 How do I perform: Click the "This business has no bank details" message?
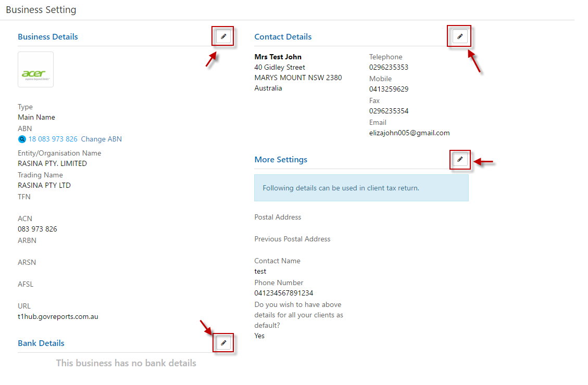126,363
